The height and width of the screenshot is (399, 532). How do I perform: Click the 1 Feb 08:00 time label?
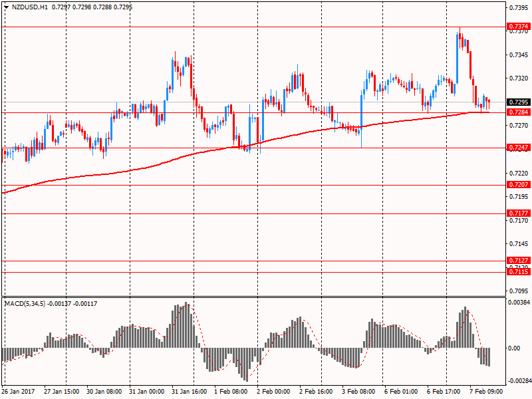click(231, 392)
